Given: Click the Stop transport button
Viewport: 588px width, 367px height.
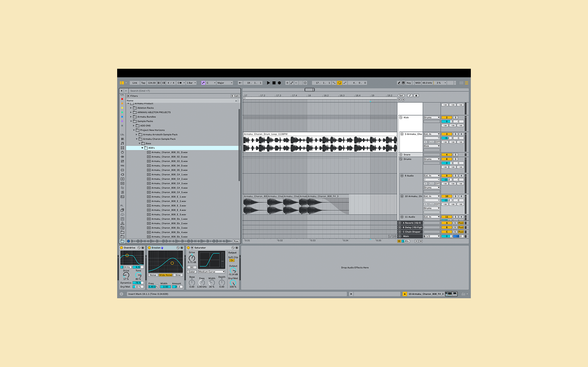Looking at the screenshot, I should [x=274, y=83].
